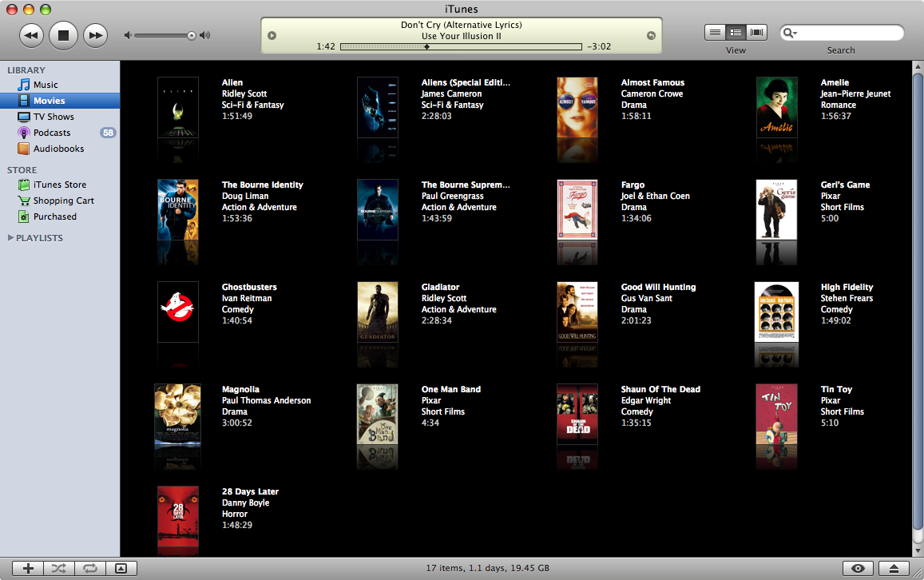
Task: Click the scrollbar down arrow
Action: coord(918,551)
